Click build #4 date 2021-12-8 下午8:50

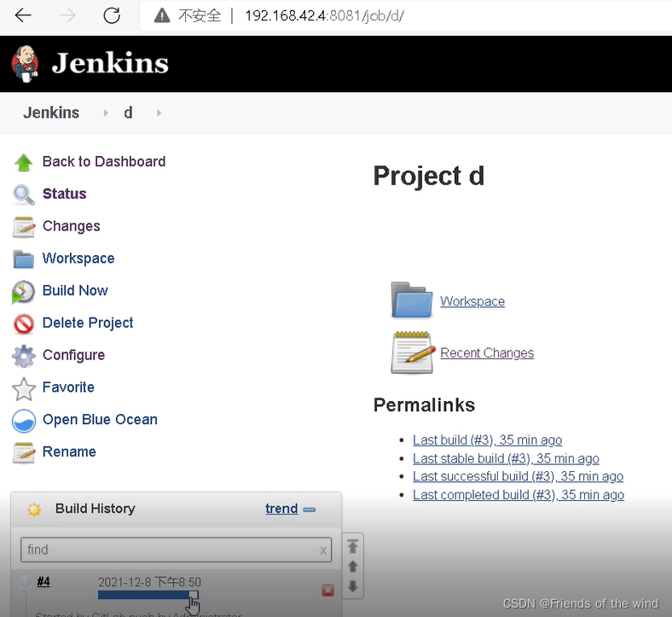[149, 582]
